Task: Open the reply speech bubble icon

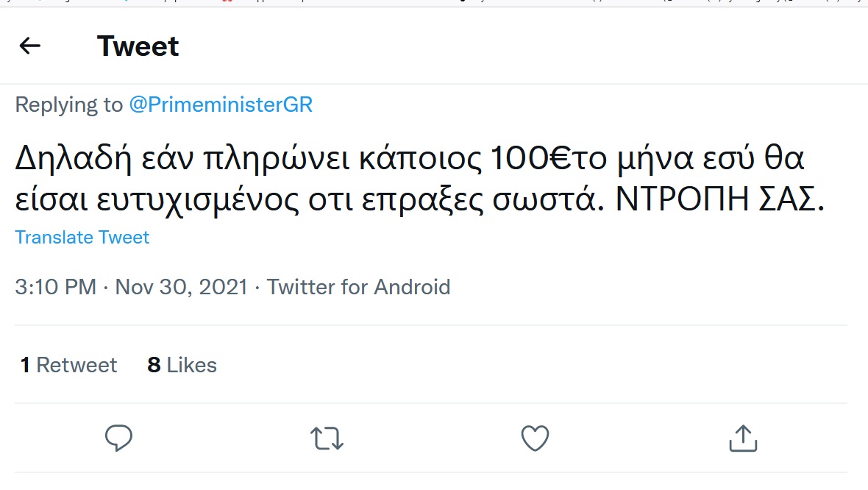Action: coord(118,438)
